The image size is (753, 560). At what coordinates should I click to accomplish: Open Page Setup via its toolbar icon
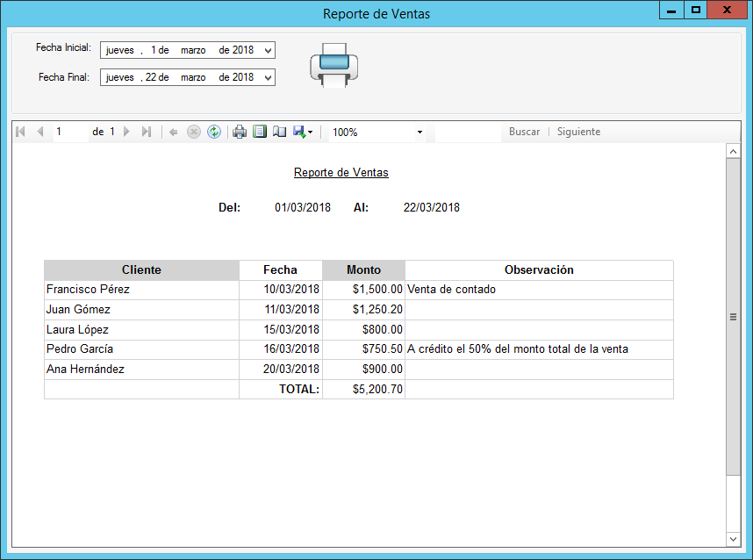pyautogui.click(x=279, y=131)
